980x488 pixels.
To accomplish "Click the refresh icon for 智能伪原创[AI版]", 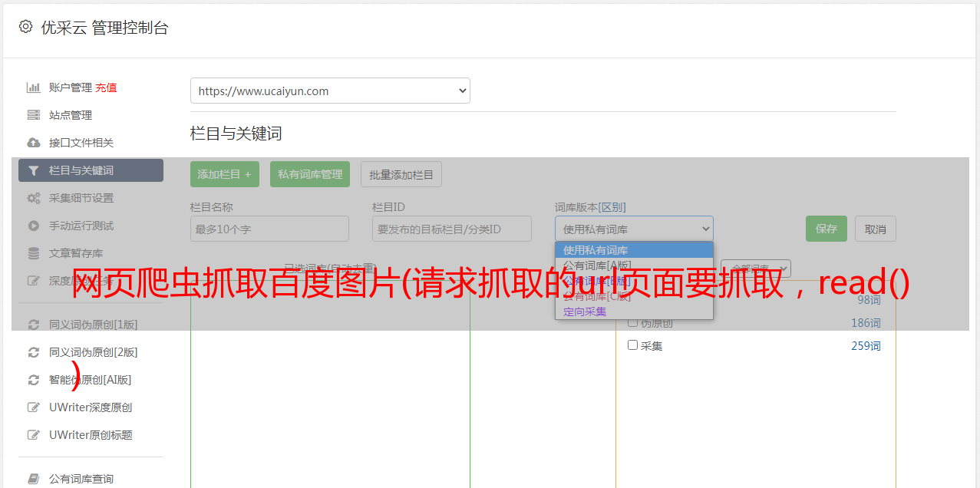I will tap(33, 380).
